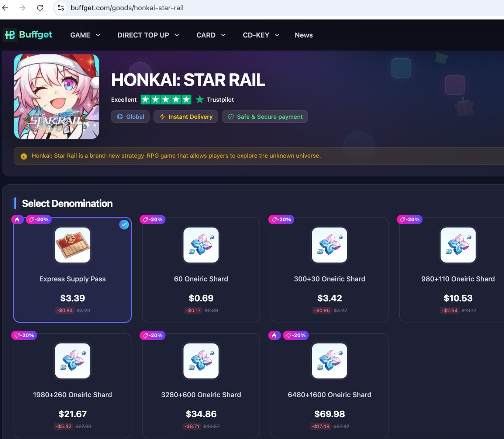This screenshot has width=504, height=439.
Task: Click the 300+30 Oneiric Shard crystal icon
Action: click(329, 245)
